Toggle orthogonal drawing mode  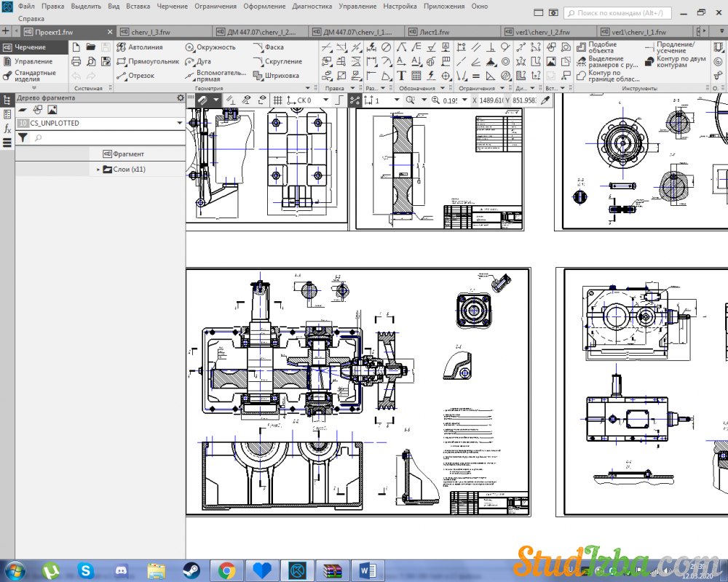(339, 100)
